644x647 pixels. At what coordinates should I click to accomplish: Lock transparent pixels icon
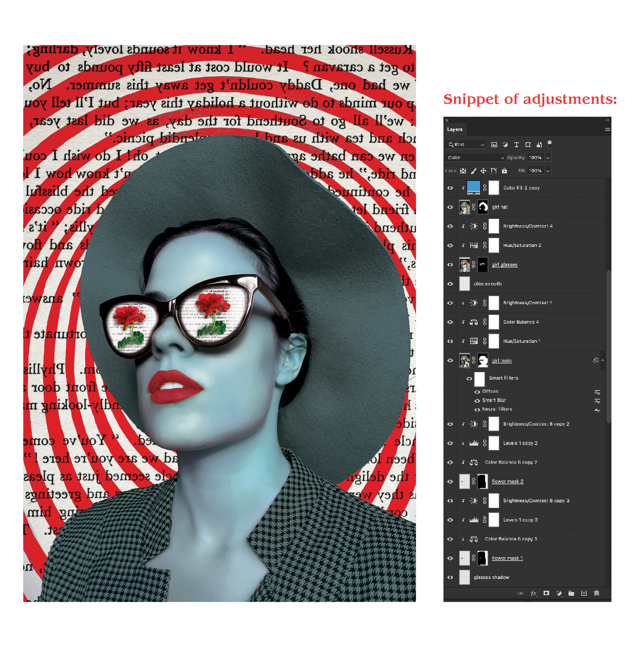tap(463, 171)
